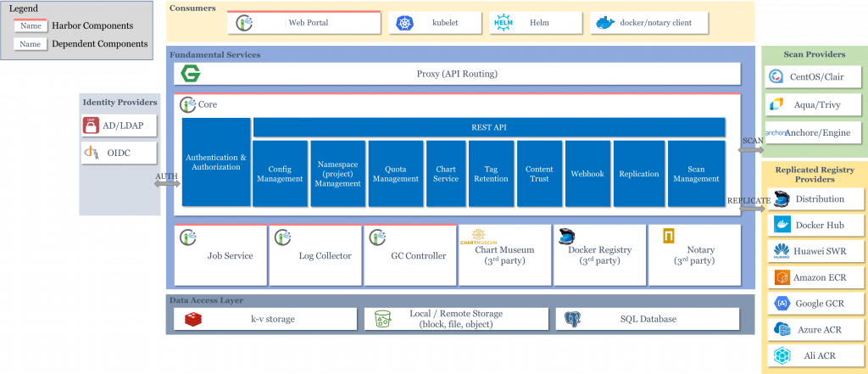Click the Job Service label
This screenshot has width=868, height=374.
coord(231,255)
